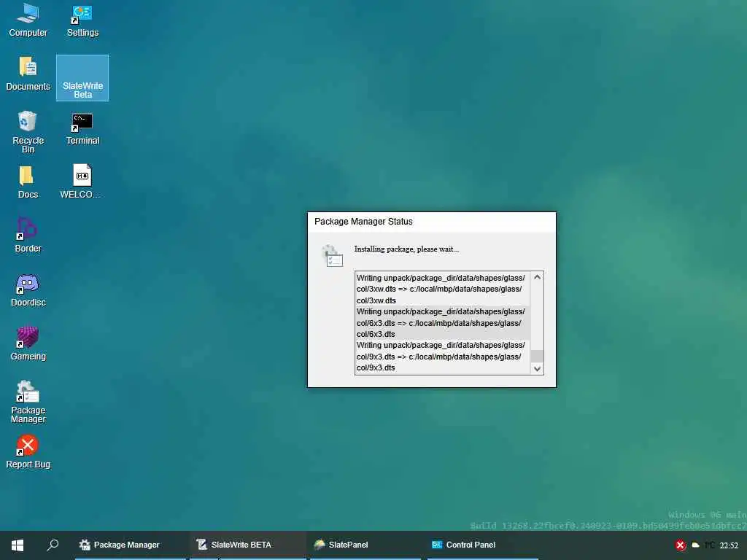Switch to Package Manager taskbar item
The width and height of the screenshot is (747, 560).
tap(130, 545)
